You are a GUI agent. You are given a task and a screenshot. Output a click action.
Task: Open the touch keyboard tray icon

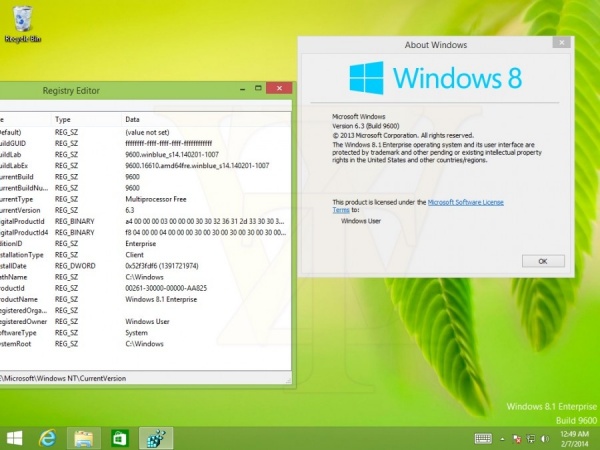(x=482, y=438)
